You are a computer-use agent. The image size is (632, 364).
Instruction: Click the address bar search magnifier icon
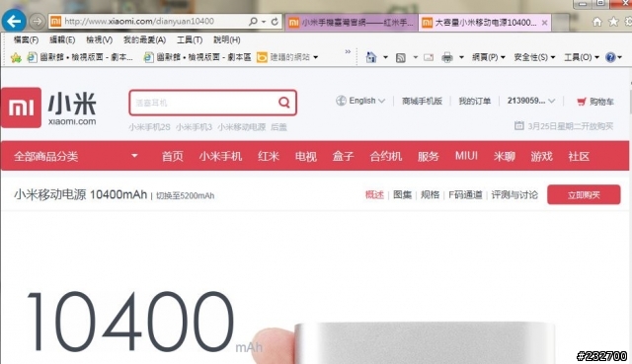[x=253, y=22]
